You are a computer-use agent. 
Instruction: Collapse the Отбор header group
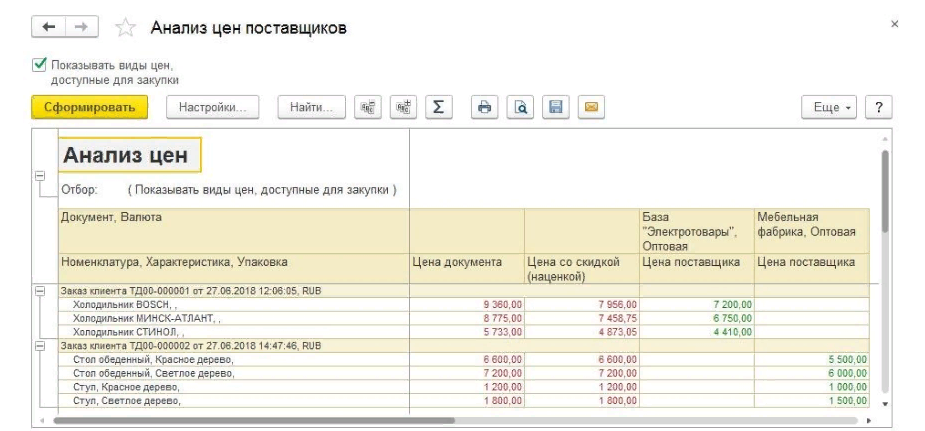(x=40, y=176)
